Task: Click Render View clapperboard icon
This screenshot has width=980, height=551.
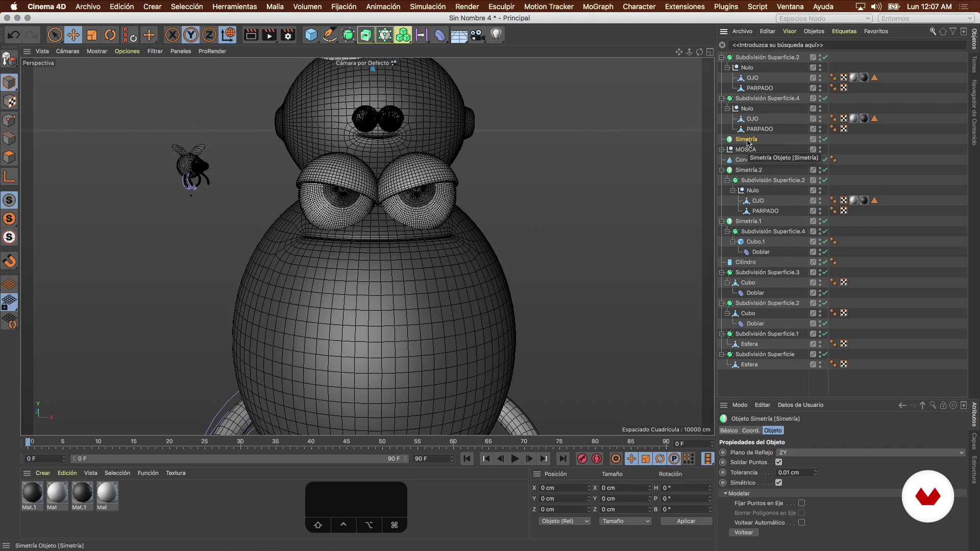Action: tap(251, 35)
